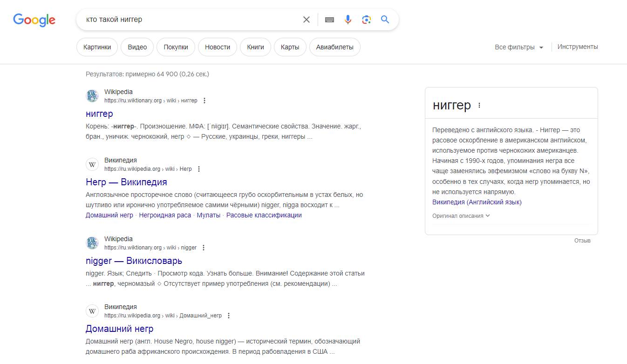
Task: Click the knowledge panel's large title heading
Action: 452,105
